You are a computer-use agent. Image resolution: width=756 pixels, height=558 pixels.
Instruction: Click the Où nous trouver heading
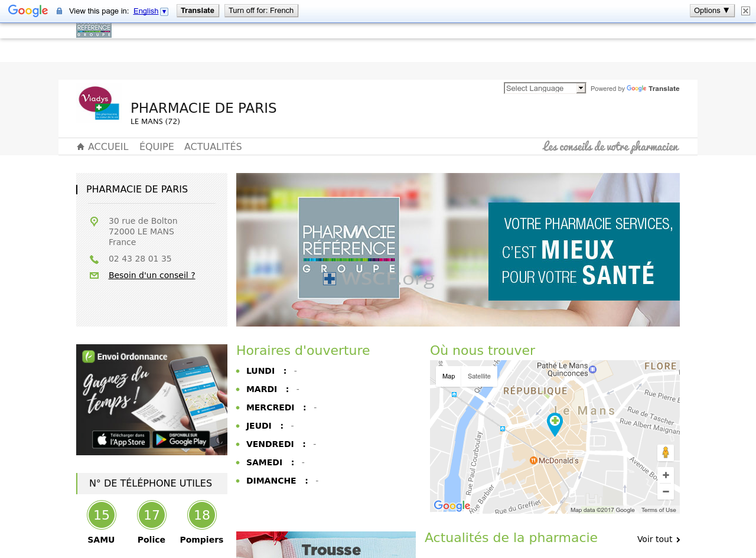coord(483,351)
